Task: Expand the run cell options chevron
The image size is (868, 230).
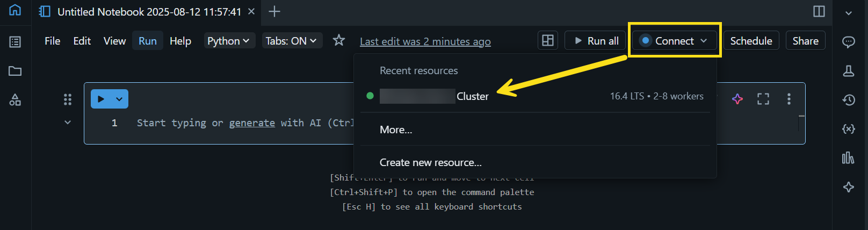Action: [119, 99]
